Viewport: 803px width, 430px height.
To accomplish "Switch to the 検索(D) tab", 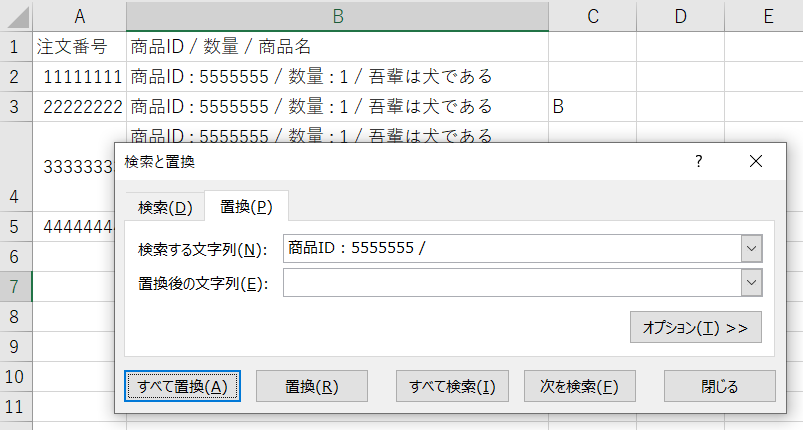I will tap(165, 207).
